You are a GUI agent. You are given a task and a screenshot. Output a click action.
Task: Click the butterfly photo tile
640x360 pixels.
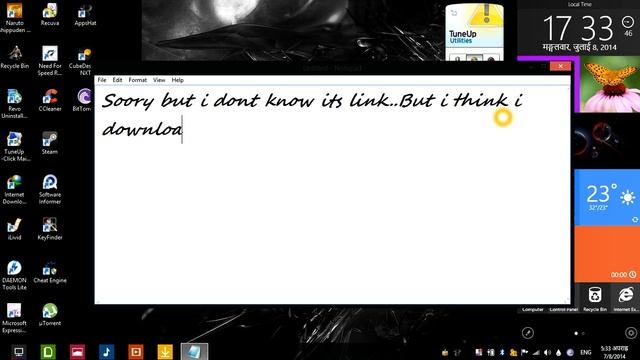pyautogui.click(x=610, y=84)
